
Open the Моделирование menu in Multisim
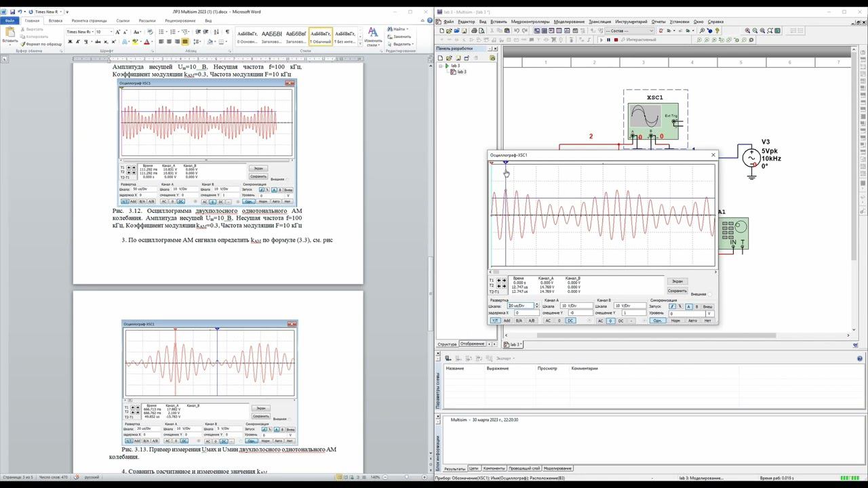(570, 22)
